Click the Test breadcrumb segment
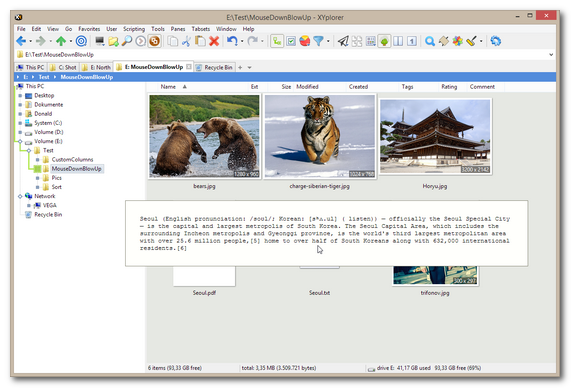The width and height of the screenshot is (571, 388). point(44,77)
